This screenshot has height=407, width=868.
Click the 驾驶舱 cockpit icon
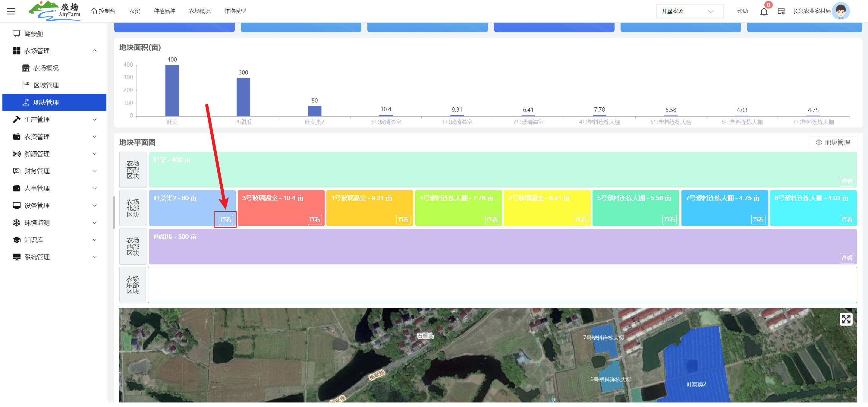pos(17,34)
